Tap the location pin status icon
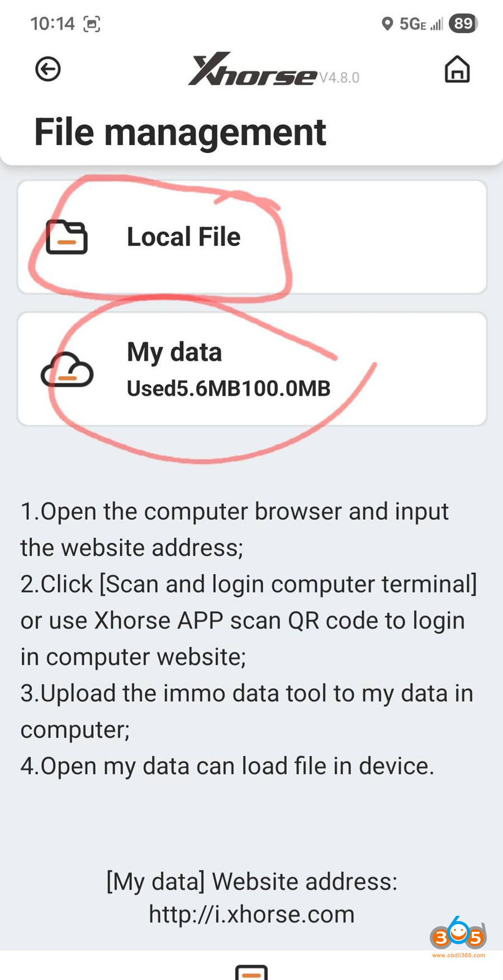 pyautogui.click(x=387, y=24)
